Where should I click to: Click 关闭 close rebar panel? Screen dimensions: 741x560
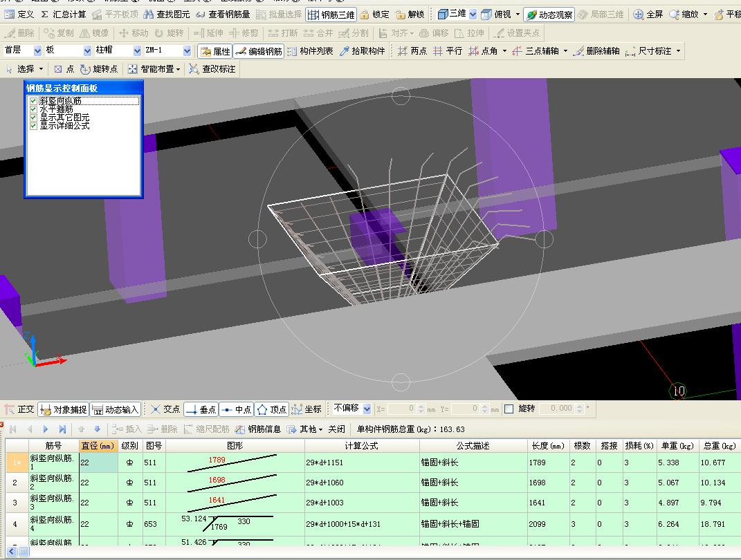click(x=336, y=429)
